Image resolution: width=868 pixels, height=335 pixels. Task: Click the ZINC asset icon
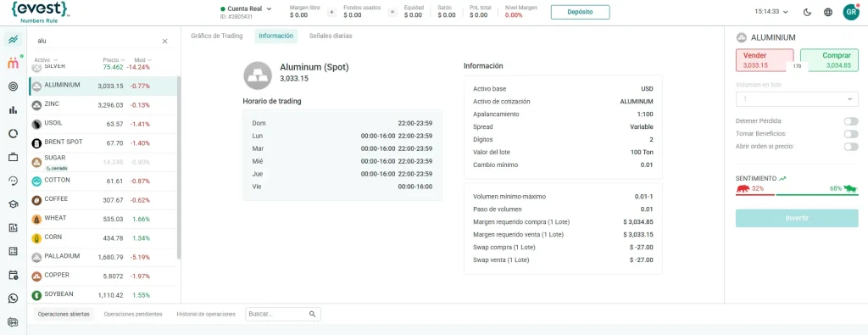click(36, 104)
